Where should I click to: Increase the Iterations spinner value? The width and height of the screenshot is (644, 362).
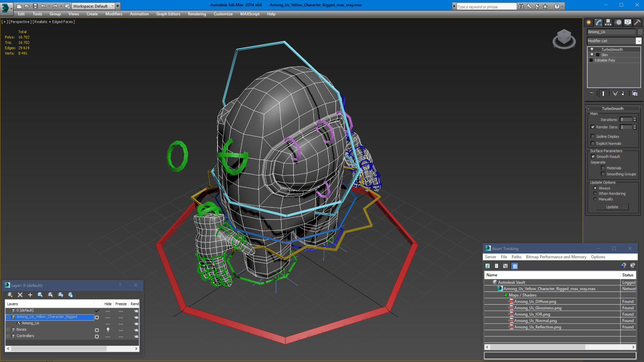click(635, 119)
